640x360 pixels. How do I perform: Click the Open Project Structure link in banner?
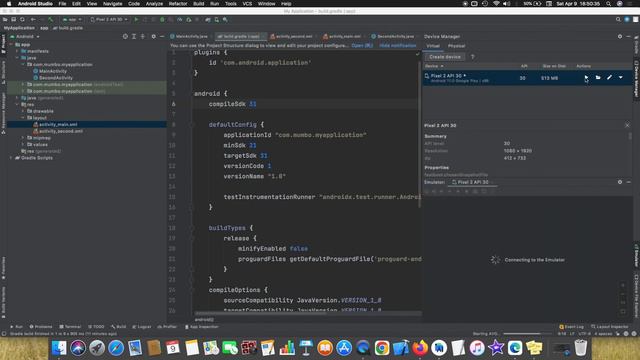[362, 46]
